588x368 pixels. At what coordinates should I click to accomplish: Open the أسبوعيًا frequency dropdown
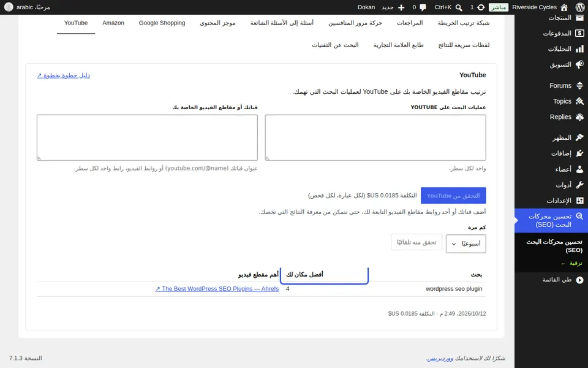[x=466, y=243]
